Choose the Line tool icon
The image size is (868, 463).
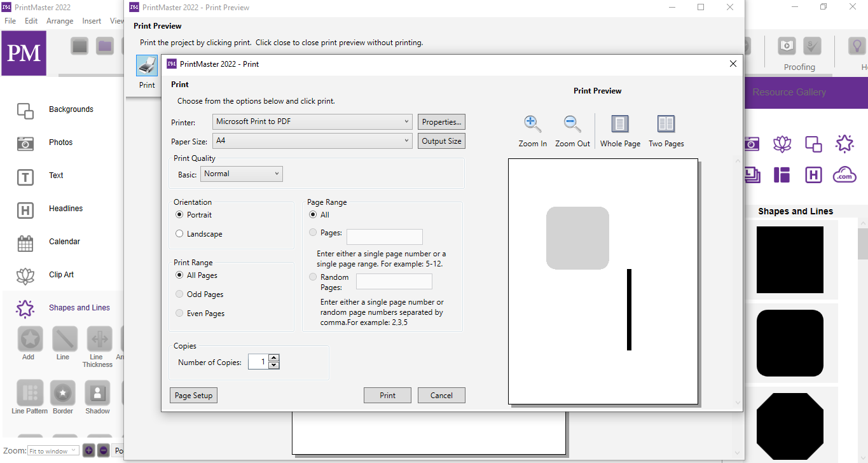coord(65,339)
